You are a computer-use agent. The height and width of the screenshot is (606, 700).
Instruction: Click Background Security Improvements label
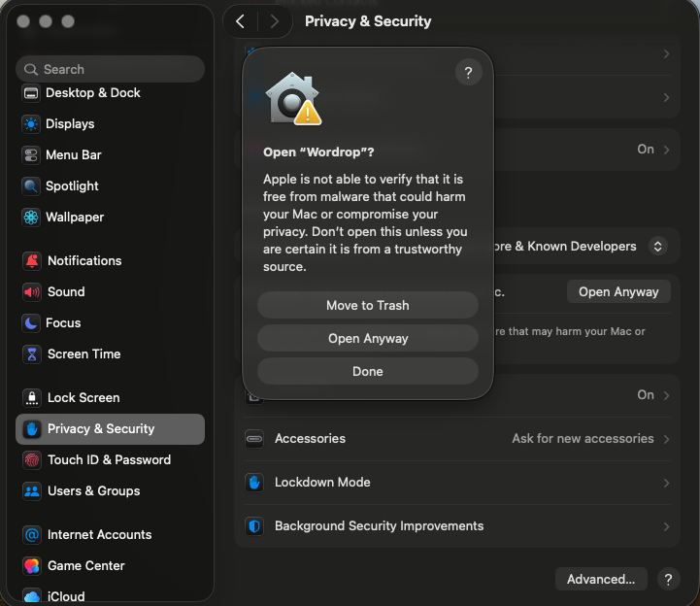pos(379,526)
